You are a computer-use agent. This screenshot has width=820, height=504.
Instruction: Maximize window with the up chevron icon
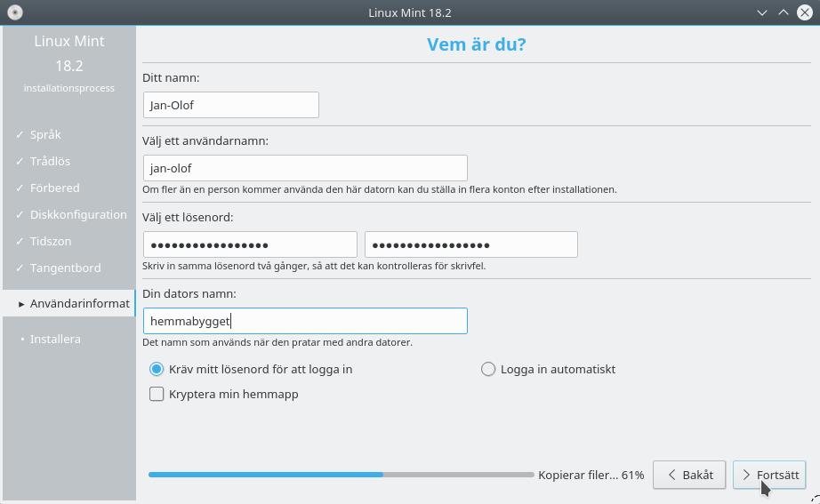(783, 12)
